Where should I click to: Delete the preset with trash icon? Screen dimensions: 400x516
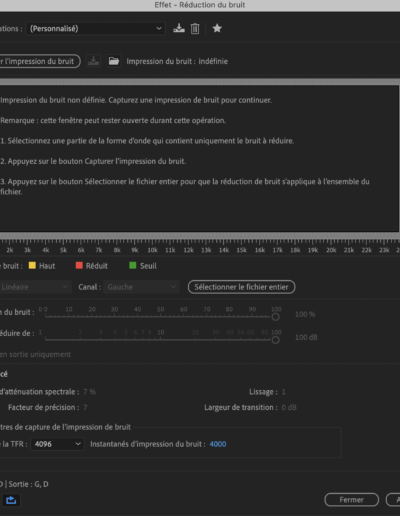[x=195, y=29]
